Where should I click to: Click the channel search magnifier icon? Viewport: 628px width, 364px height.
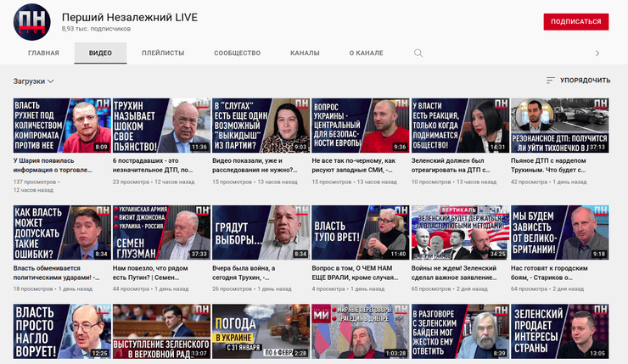[x=418, y=53]
